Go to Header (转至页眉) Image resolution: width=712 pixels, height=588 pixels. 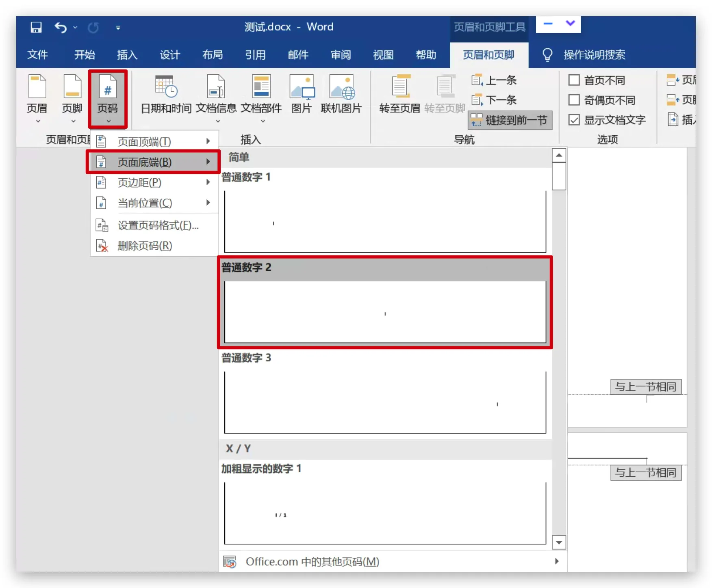point(400,94)
